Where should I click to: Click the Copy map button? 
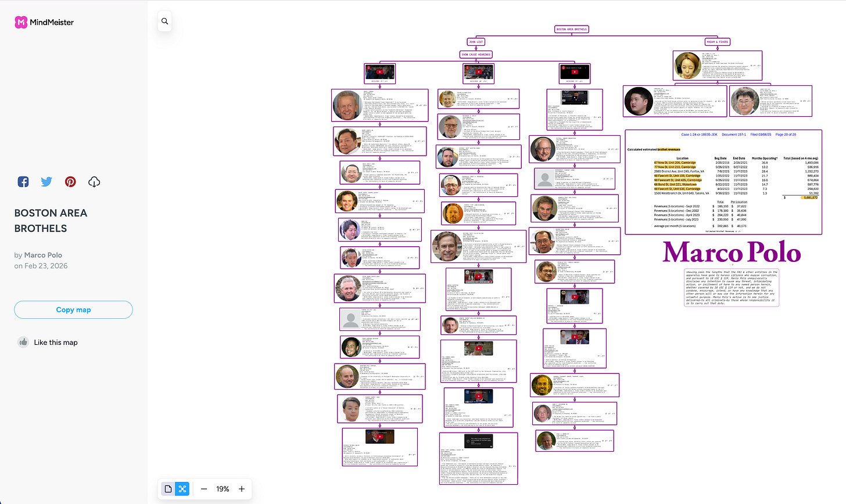point(73,309)
